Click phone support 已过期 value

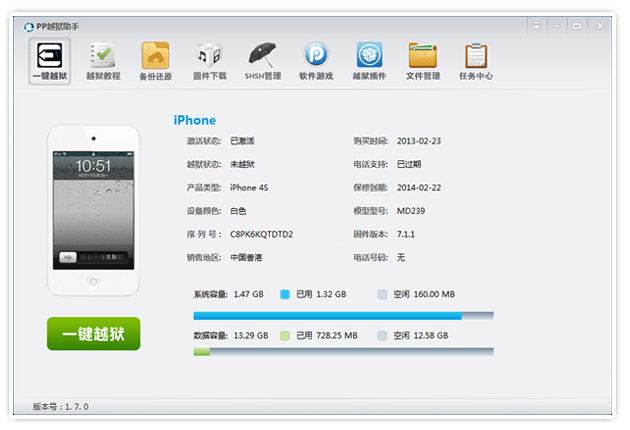(x=409, y=164)
